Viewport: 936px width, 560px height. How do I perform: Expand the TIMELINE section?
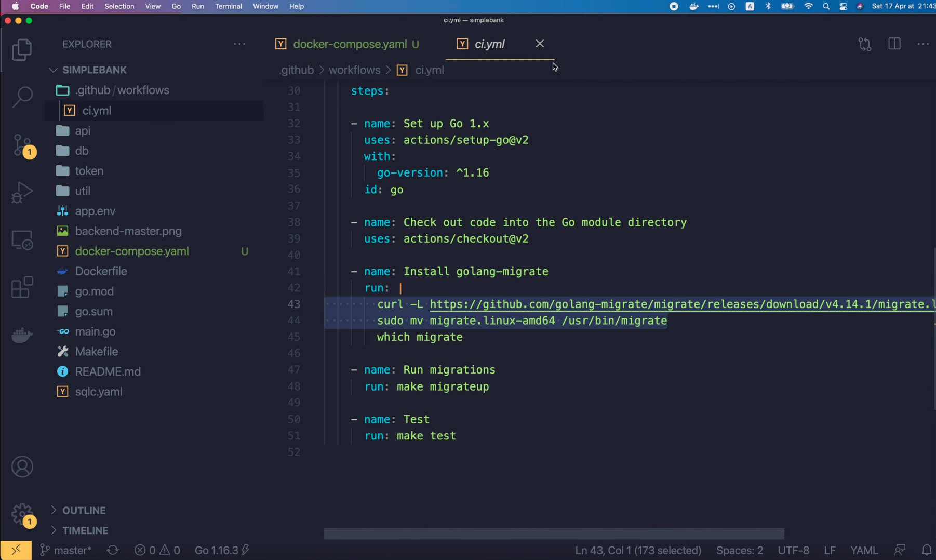click(85, 530)
